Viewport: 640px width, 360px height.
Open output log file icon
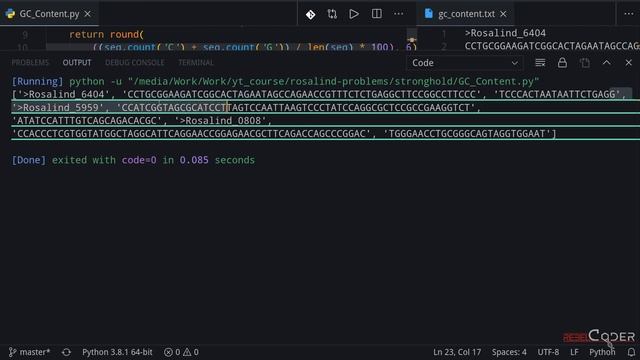point(584,63)
